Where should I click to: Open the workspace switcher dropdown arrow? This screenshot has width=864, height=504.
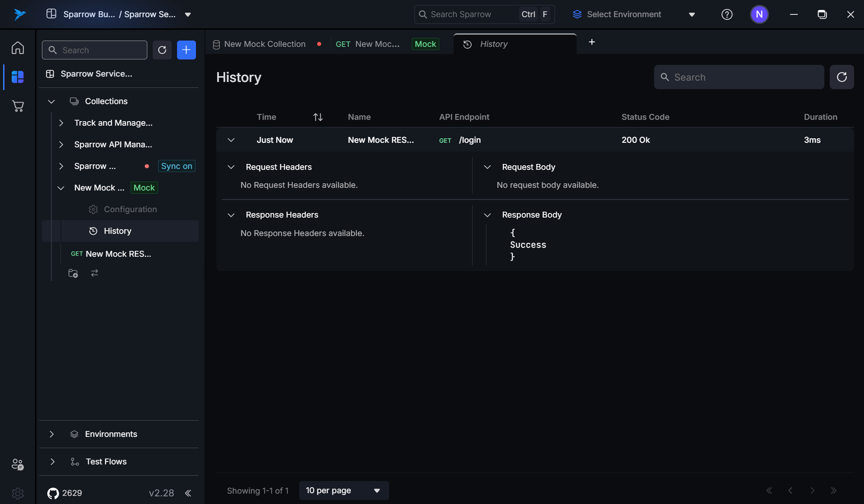[x=188, y=14]
